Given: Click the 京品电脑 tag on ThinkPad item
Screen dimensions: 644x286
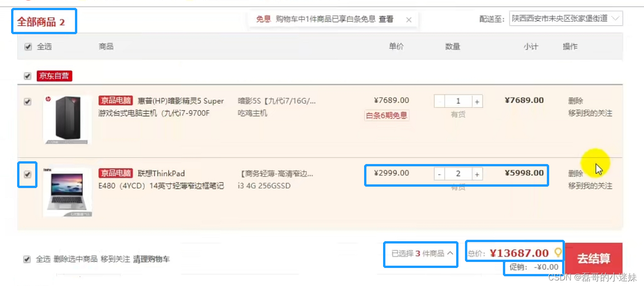Looking at the screenshot, I should click(116, 173).
